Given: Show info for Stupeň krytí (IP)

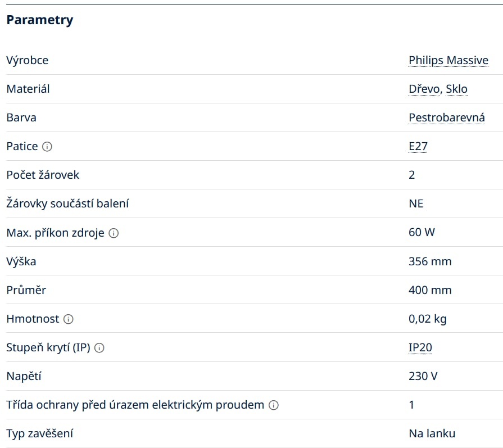Looking at the screenshot, I should [99, 348].
